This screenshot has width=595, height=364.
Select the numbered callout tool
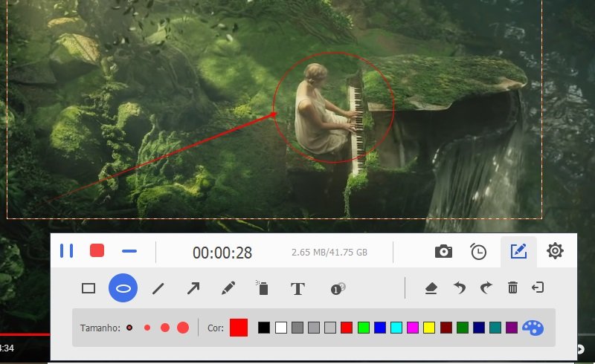point(338,288)
